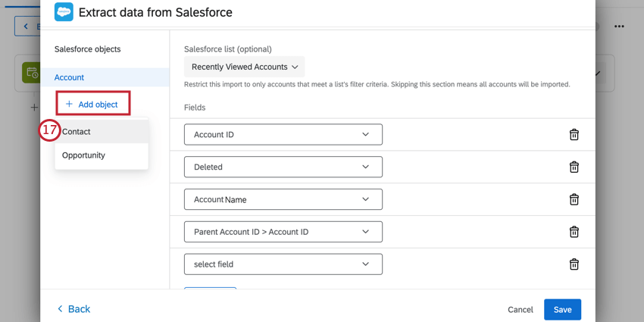This screenshot has height=322, width=644.
Task: Click the Fields section label
Action: [x=195, y=108]
